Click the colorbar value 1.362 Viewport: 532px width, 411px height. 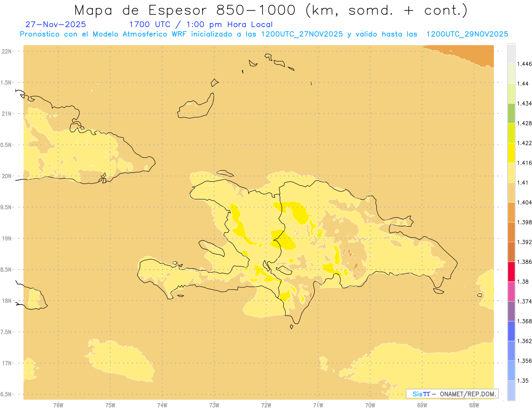tap(524, 341)
